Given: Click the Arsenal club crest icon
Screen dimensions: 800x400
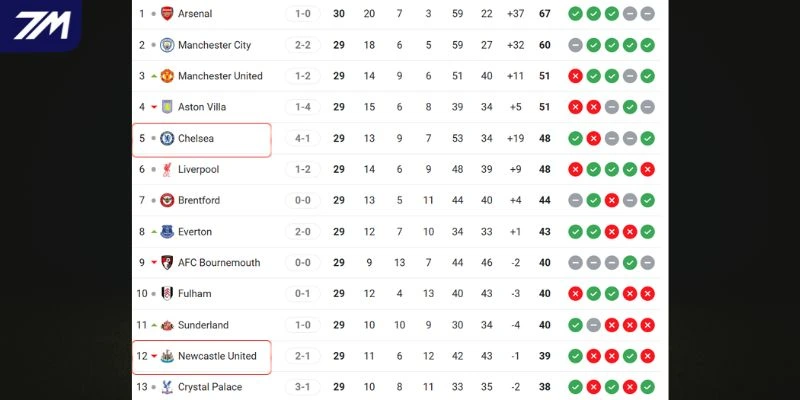Looking at the screenshot, I should pos(167,14).
